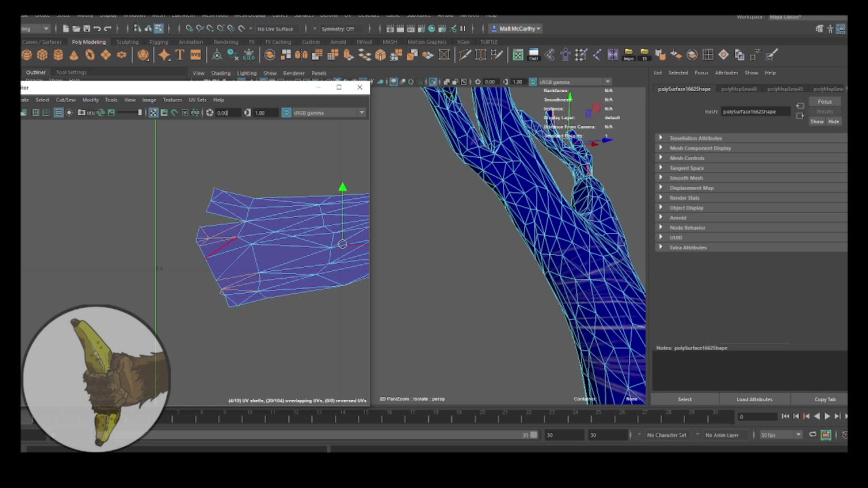Viewport: 868px width, 488px height.
Task: Click the Select button in Attribute Editor
Action: tap(685, 399)
